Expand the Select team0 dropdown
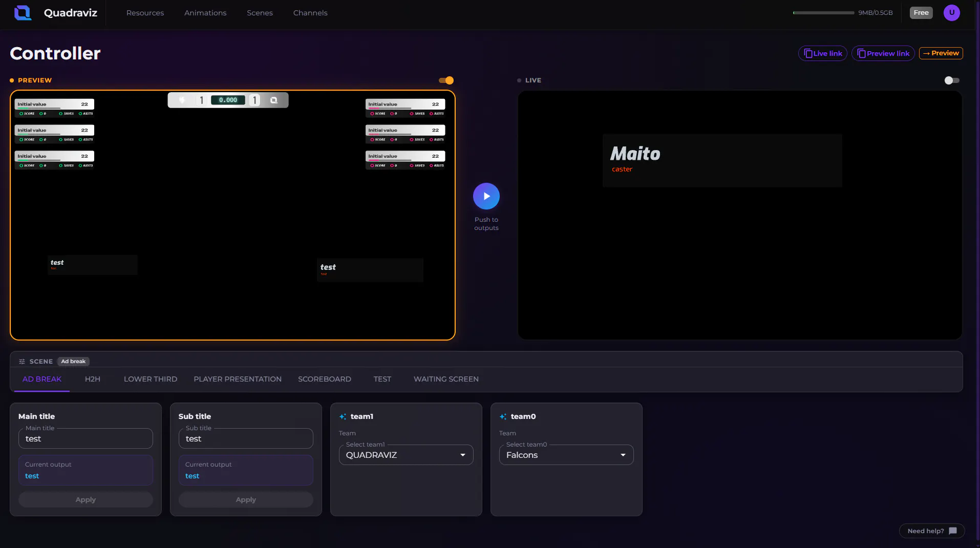This screenshot has width=980, height=548. (566, 455)
